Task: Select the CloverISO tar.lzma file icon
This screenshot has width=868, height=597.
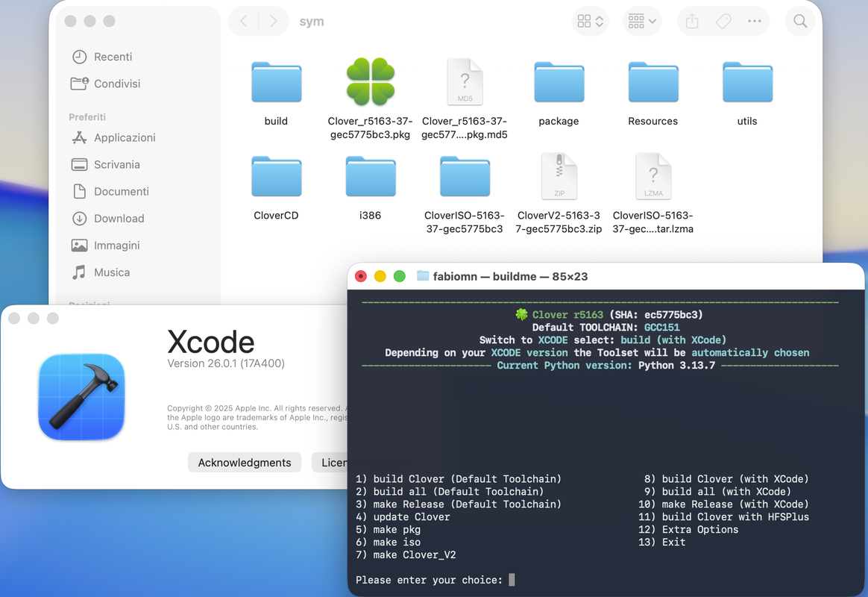Action: point(653,176)
